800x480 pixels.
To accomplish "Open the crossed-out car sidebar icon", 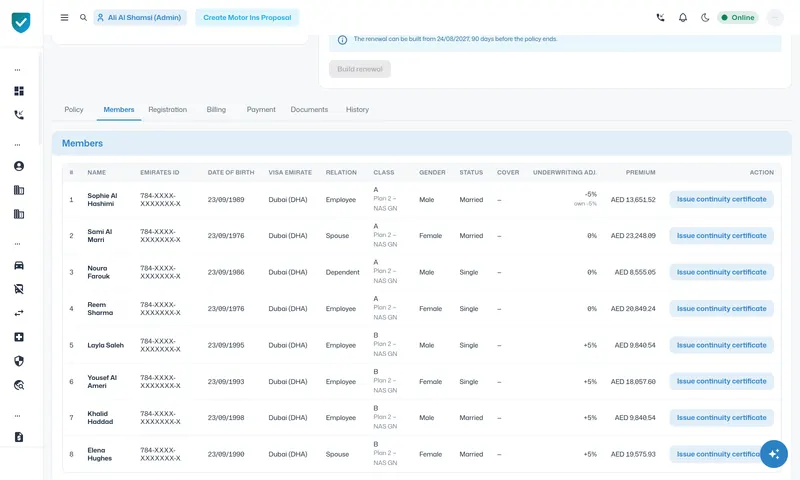I will pyautogui.click(x=19, y=289).
